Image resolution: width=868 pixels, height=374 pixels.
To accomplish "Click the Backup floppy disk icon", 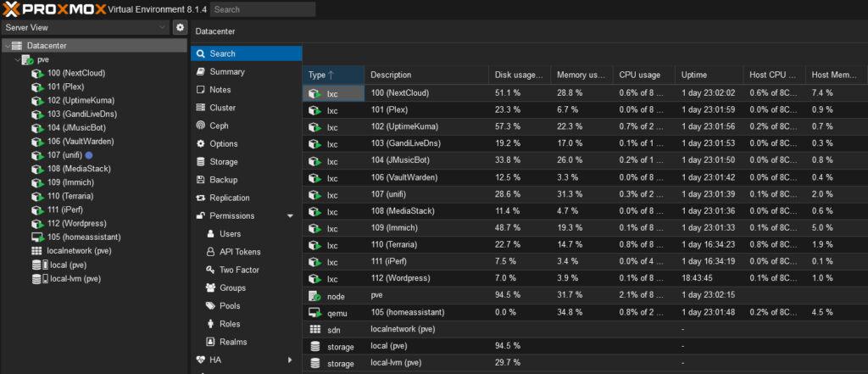I will [200, 180].
